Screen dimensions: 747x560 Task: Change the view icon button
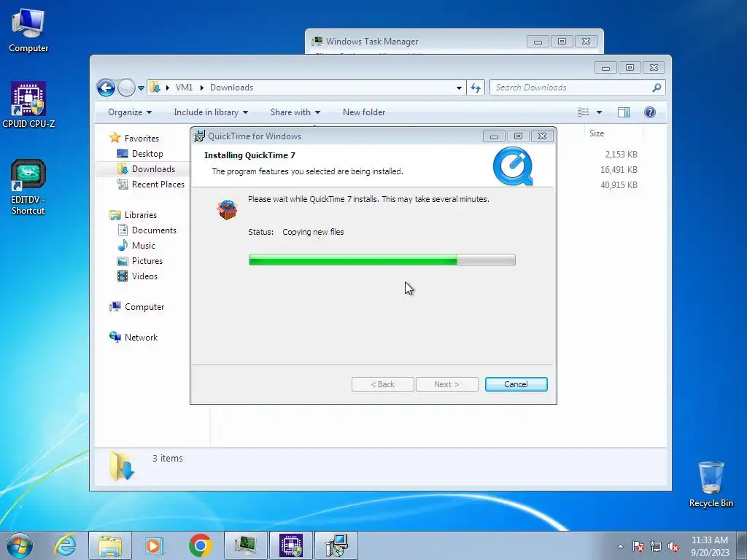pos(584,112)
